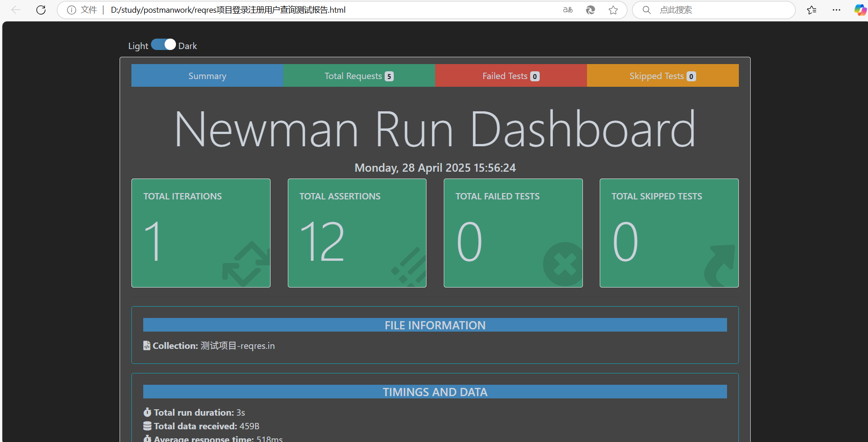Open the Total Requests tab

[359, 75]
